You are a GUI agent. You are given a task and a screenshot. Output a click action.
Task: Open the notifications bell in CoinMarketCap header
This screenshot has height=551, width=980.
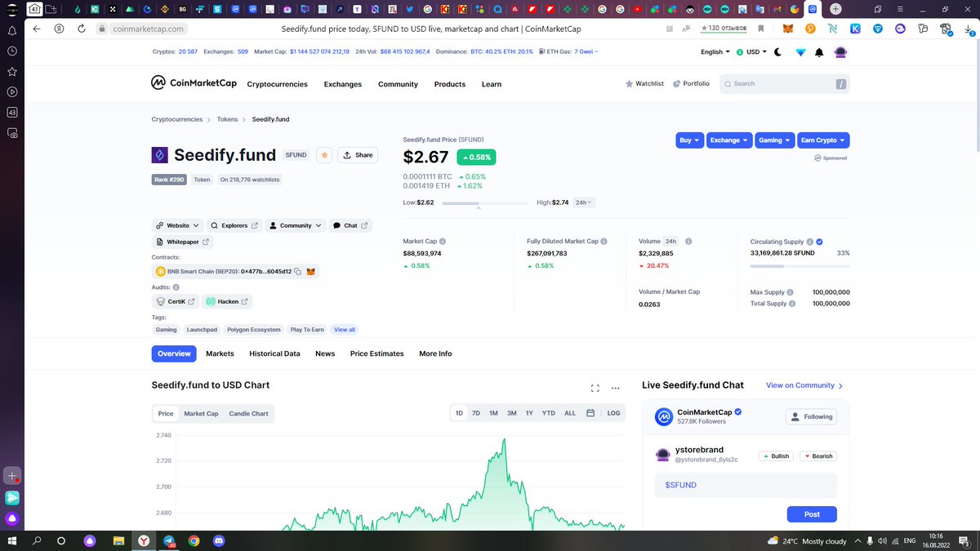819,52
